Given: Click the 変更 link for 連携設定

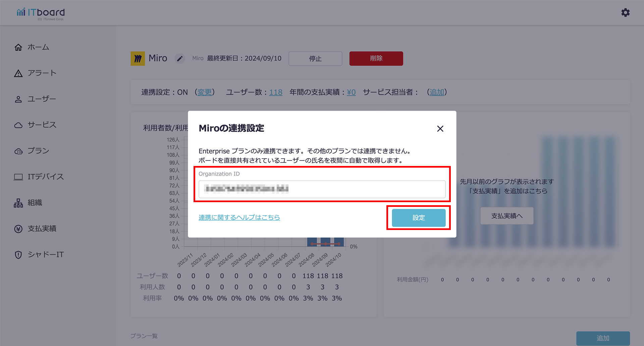Looking at the screenshot, I should pos(205,92).
